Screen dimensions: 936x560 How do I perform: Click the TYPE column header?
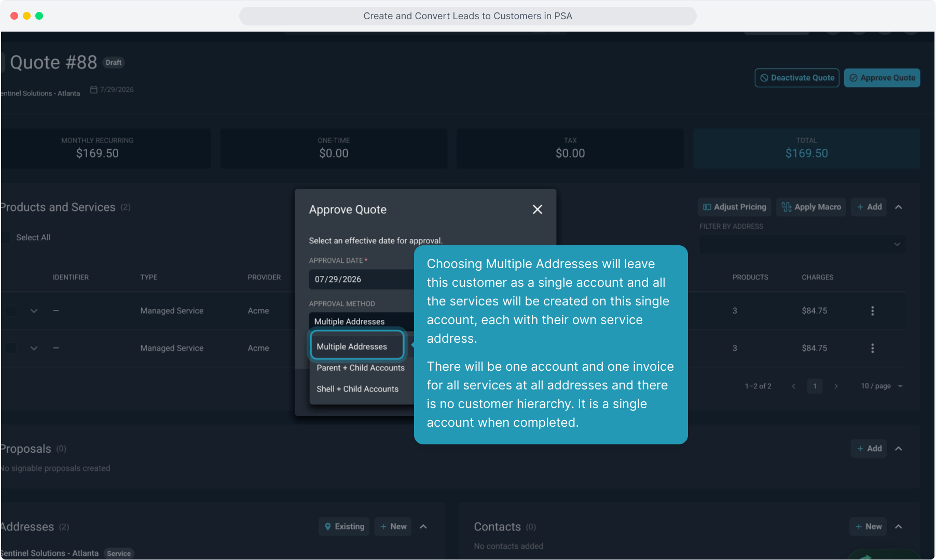(148, 277)
